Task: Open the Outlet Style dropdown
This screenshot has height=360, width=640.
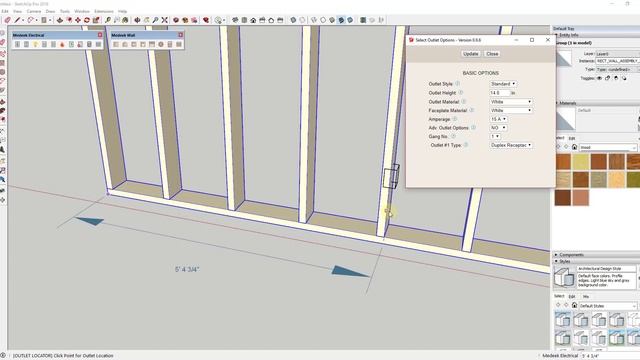Action: 503,84
